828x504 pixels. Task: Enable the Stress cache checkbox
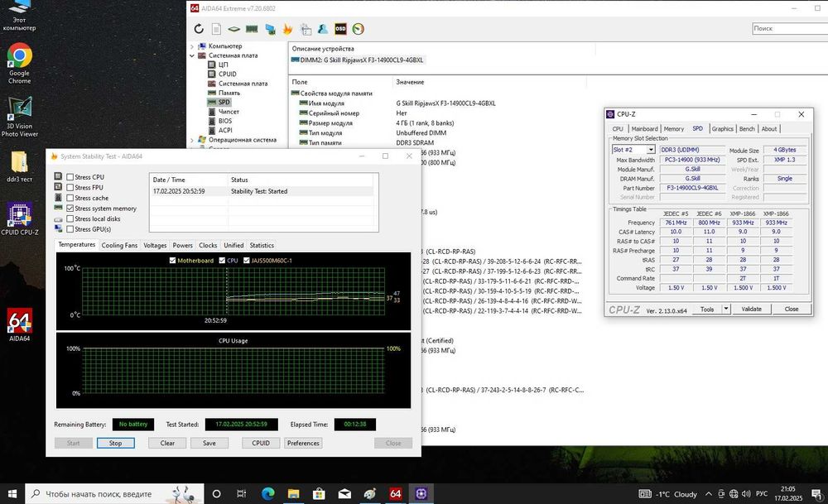pyautogui.click(x=70, y=198)
